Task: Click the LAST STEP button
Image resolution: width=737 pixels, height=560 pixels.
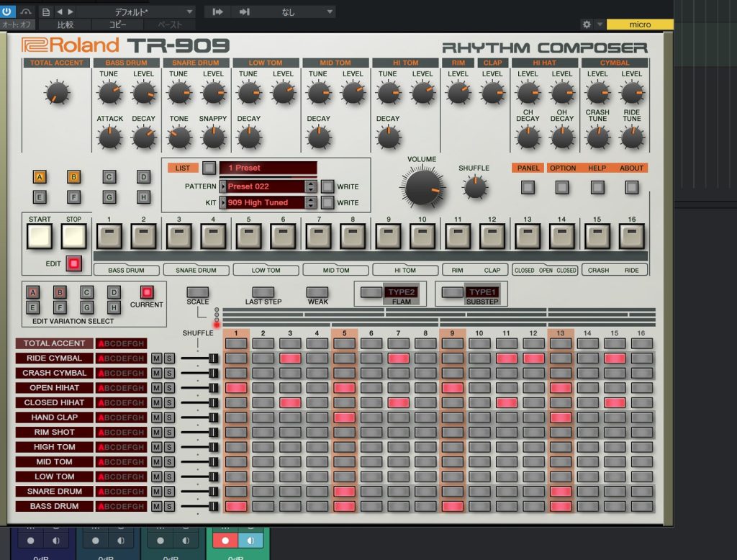Action: coord(263,292)
